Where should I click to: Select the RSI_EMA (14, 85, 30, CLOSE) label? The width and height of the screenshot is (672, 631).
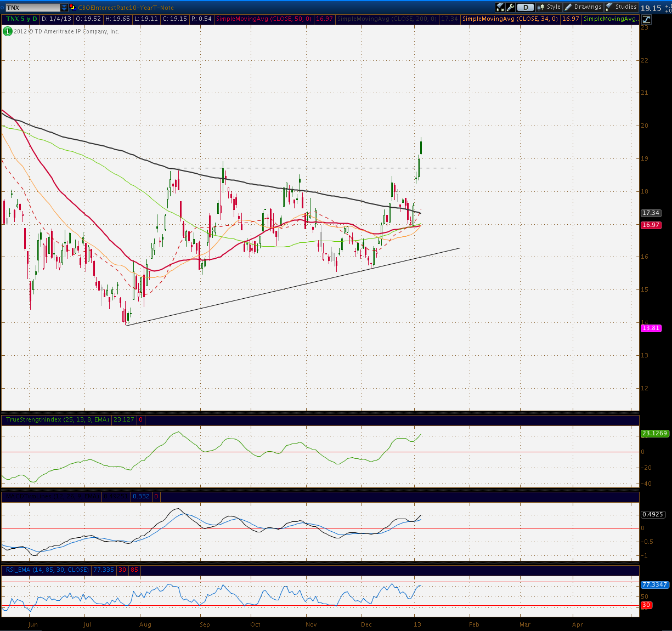[47, 570]
